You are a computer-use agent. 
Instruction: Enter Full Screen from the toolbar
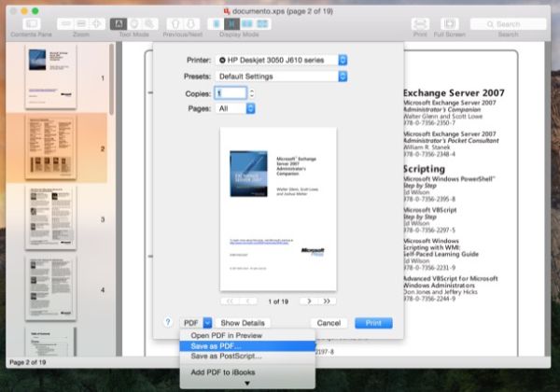pos(450,22)
